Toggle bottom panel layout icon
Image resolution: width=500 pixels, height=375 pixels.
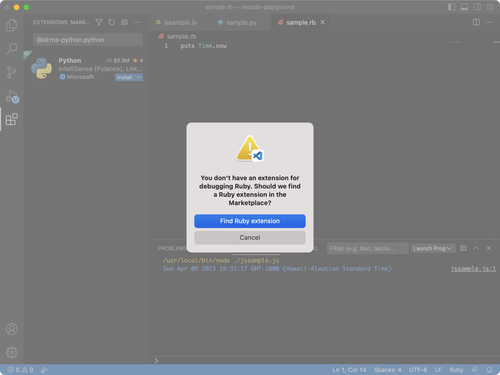(464, 7)
